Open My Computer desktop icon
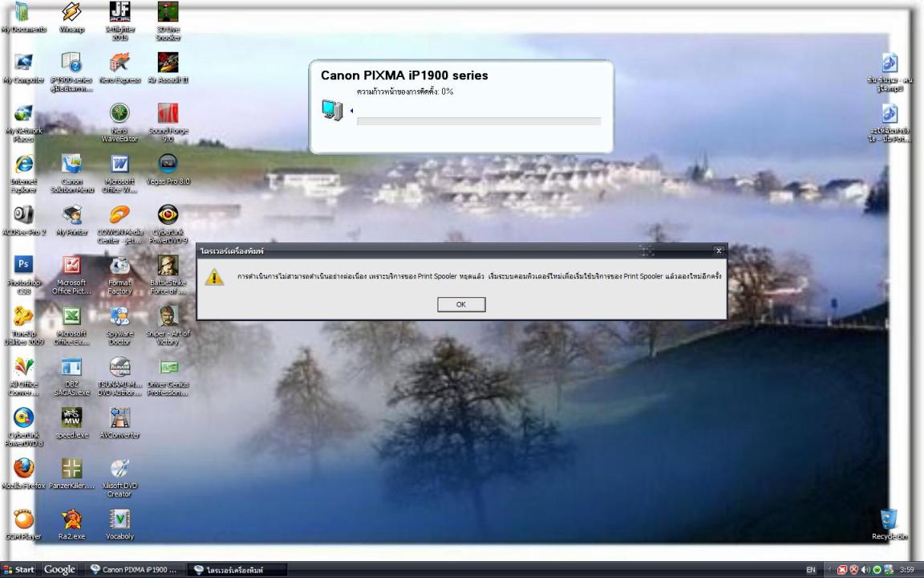This screenshot has height=578, width=924. pos(23,68)
